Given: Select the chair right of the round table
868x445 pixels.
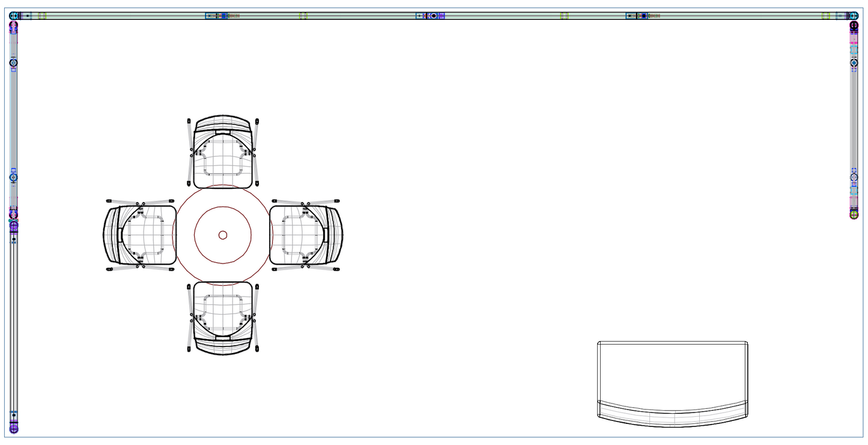Looking at the screenshot, I should [306, 235].
